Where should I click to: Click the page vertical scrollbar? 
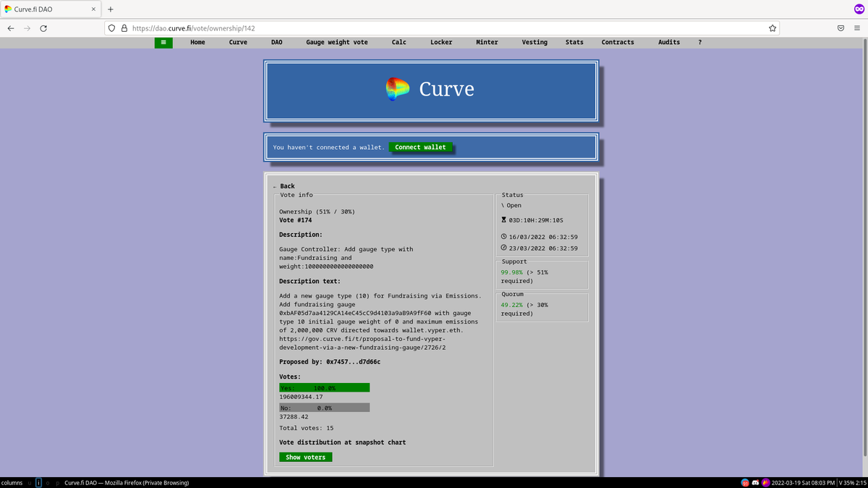[864, 246]
